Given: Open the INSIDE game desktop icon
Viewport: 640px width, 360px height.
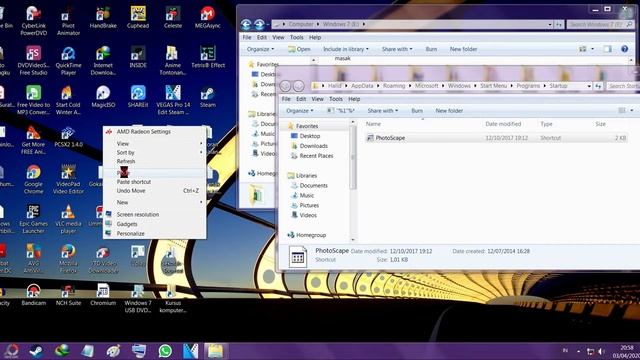Looking at the screenshot, I should pos(138,57).
